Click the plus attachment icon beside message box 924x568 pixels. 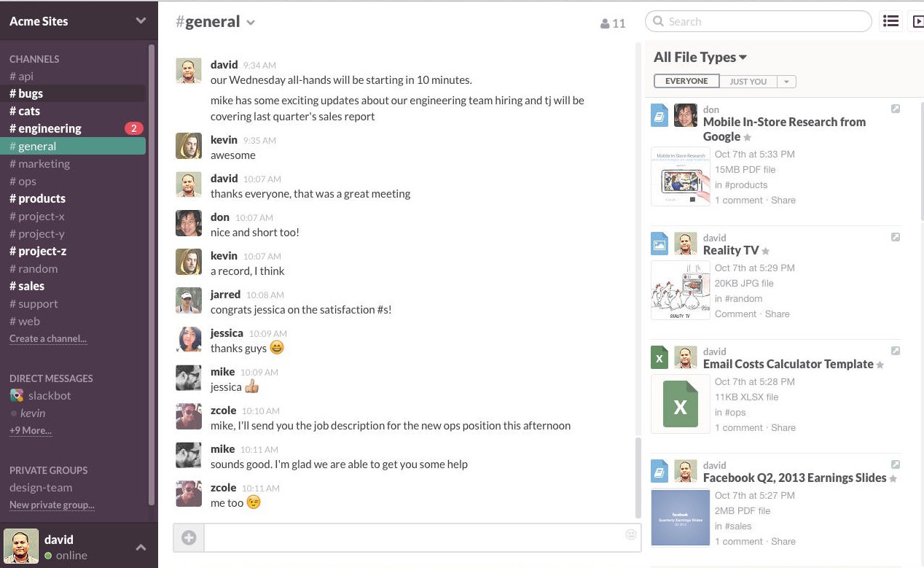189,538
